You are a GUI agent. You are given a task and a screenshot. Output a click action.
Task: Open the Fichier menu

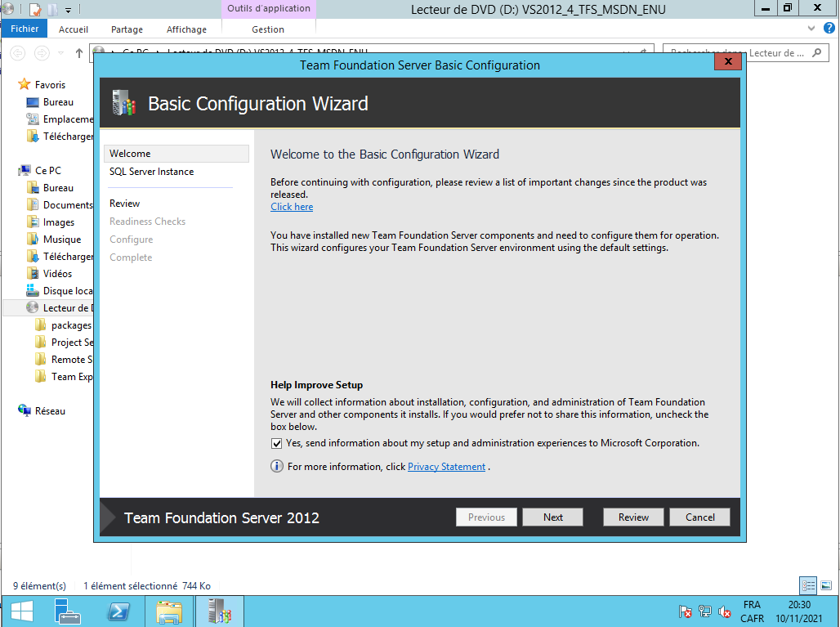pos(25,29)
